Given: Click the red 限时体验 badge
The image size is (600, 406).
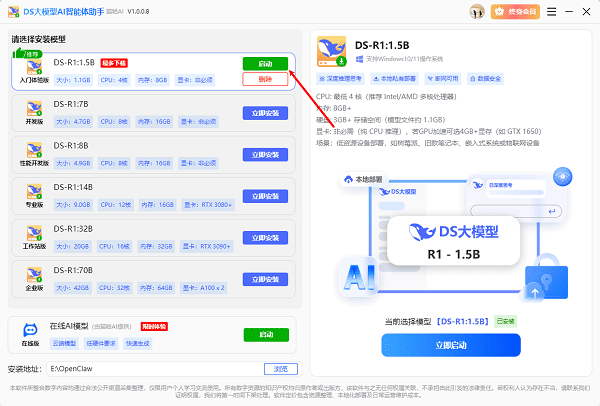Looking at the screenshot, I should click(154, 326).
